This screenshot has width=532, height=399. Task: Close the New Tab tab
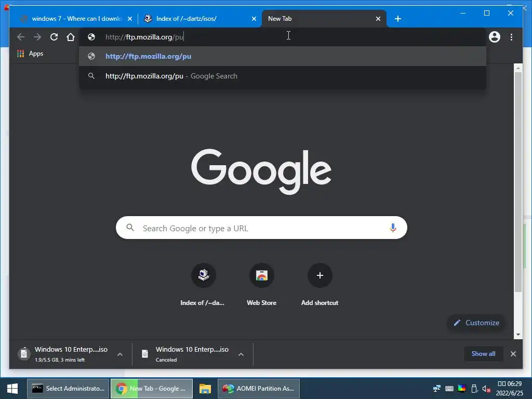pyautogui.click(x=378, y=19)
